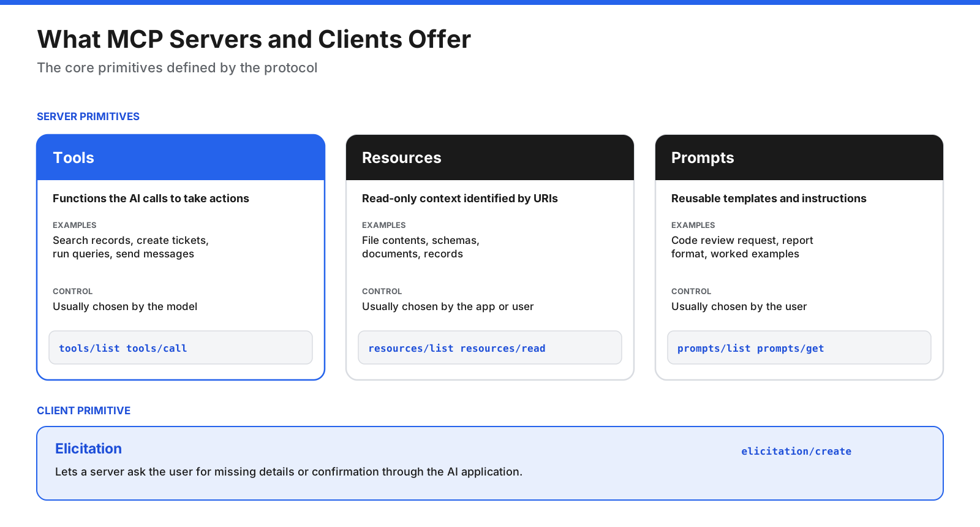Image resolution: width=980 pixels, height=527 pixels.
Task: Click the title 'What MCP Servers and Clients Offer'
Action: [254, 39]
